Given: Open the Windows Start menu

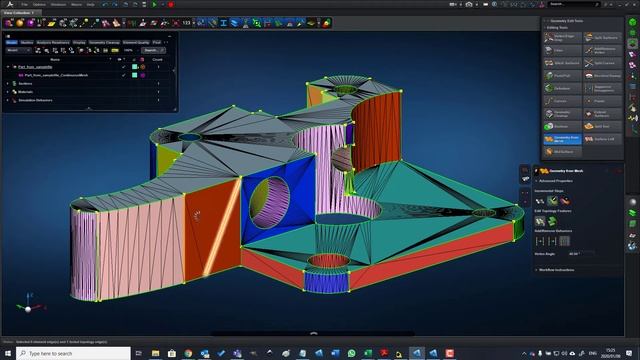Looking at the screenshot, I should click(x=8, y=353).
